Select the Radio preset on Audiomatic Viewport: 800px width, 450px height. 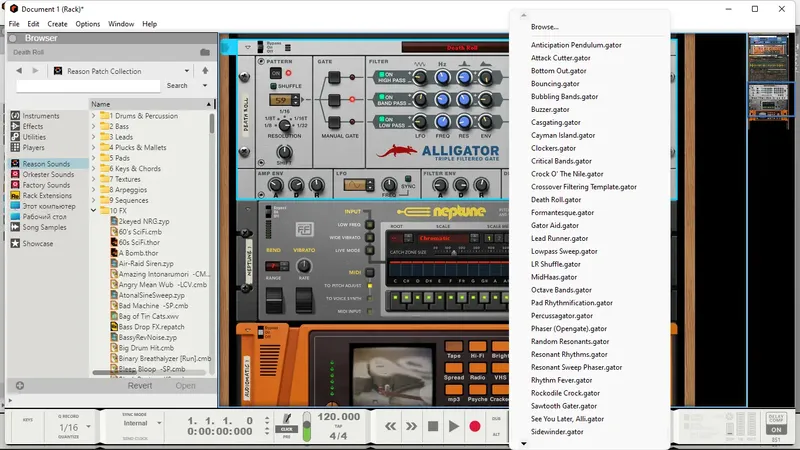coord(477,368)
